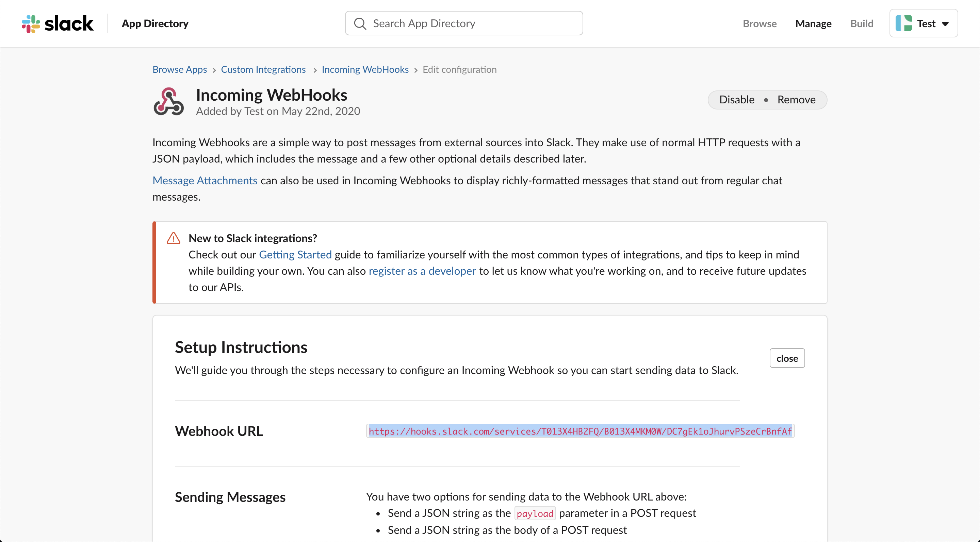The height and width of the screenshot is (542, 980).
Task: Navigate to Custom Integrations breadcrumb
Action: pos(263,69)
